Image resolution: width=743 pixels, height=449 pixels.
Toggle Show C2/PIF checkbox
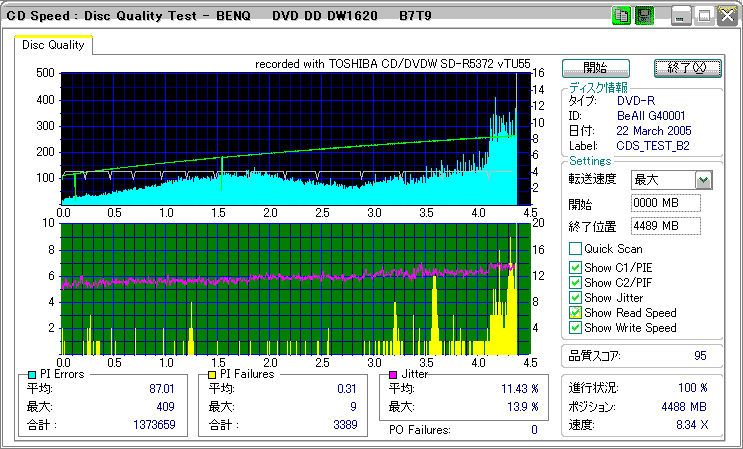pyautogui.click(x=575, y=283)
